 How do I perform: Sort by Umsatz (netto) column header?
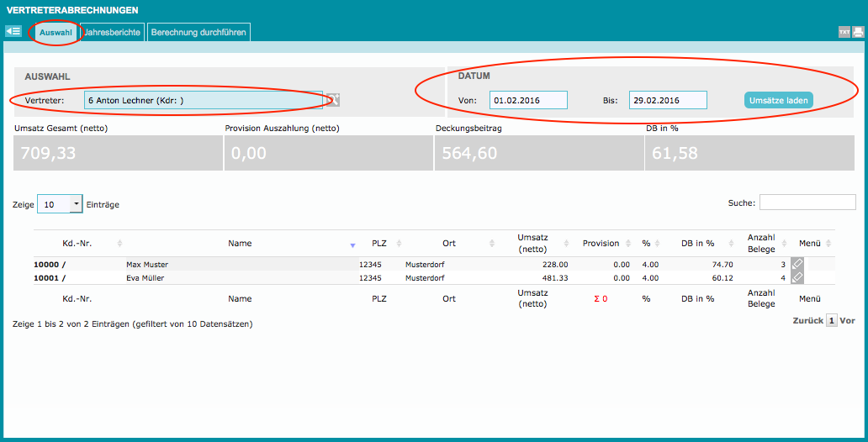533,244
